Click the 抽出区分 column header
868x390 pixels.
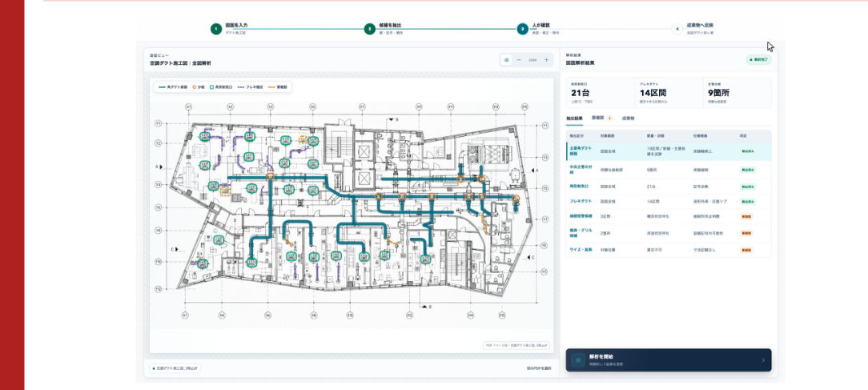coord(576,135)
